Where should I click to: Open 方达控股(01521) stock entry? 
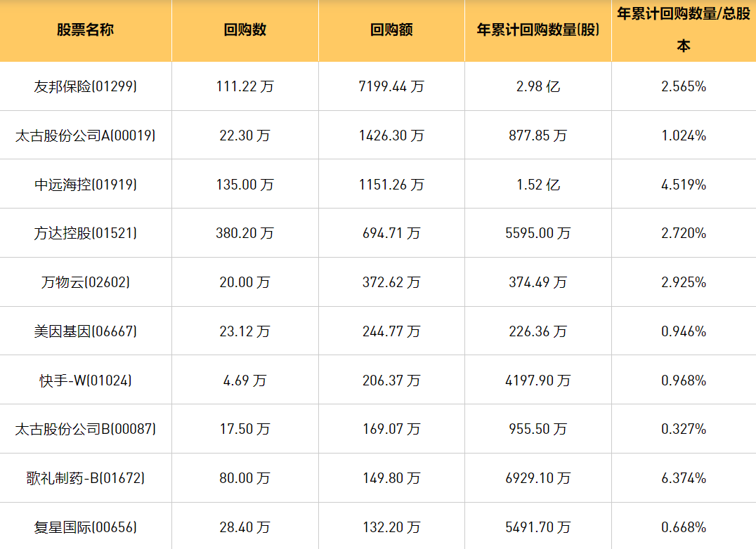click(x=85, y=233)
